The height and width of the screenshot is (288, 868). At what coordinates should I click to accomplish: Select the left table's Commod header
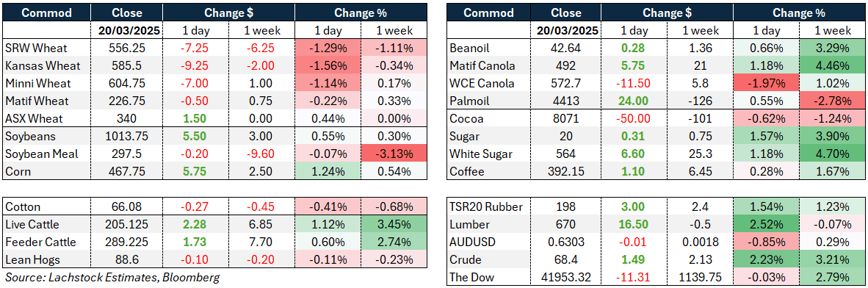tap(47, 12)
